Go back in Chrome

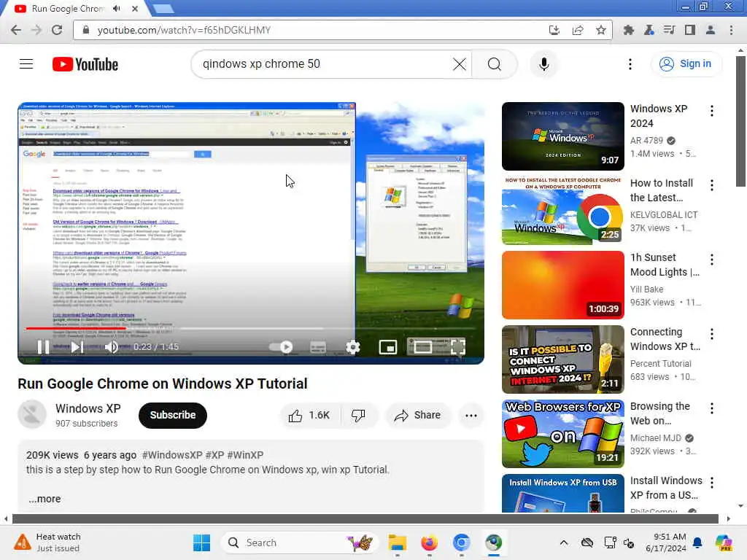point(16,30)
